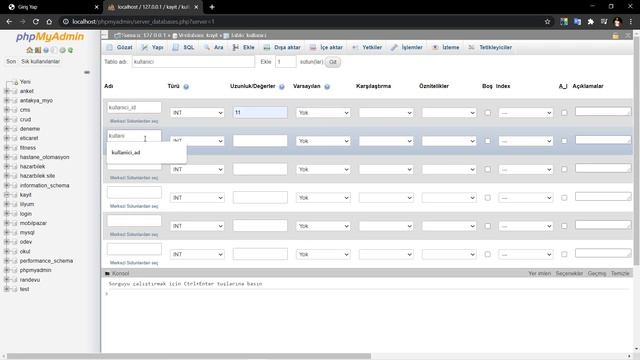Viewport: 640px width, 360px height.
Task: Toggle the Boş checkbox in the fourth column row
Action: (488, 198)
